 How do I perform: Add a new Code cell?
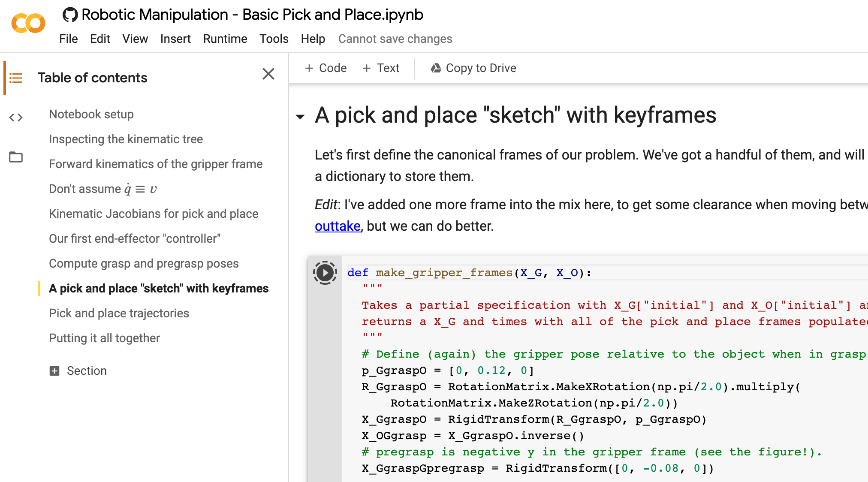(x=325, y=68)
